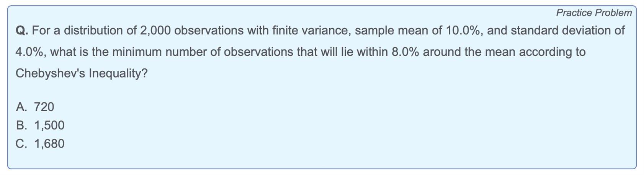Select answer value 720
The image size is (644, 175).
pyautogui.click(x=44, y=107)
